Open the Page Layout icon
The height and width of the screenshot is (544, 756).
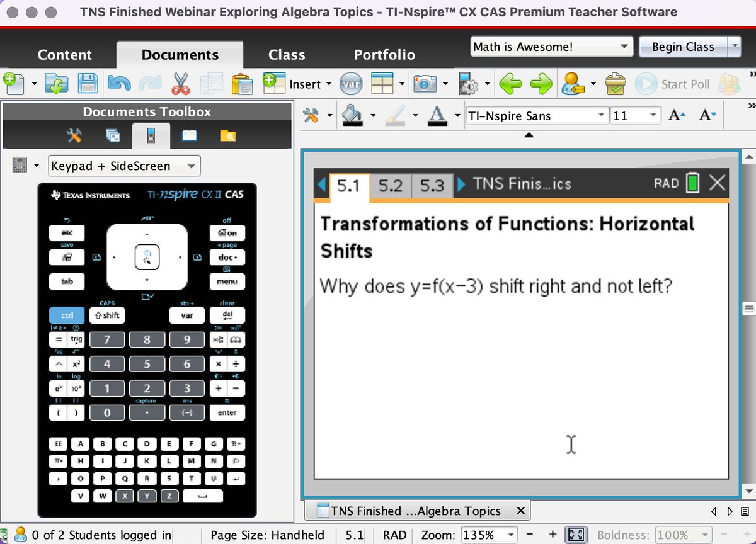coord(382,84)
